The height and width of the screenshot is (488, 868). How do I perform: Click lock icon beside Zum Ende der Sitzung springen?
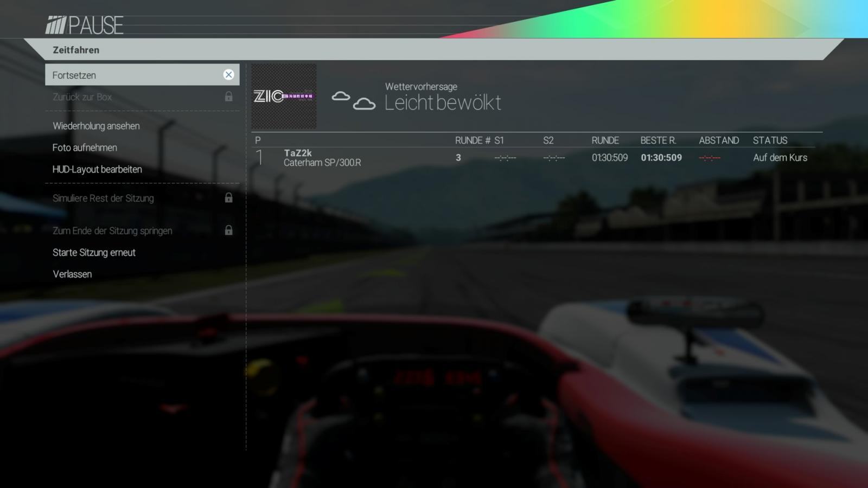pyautogui.click(x=228, y=230)
